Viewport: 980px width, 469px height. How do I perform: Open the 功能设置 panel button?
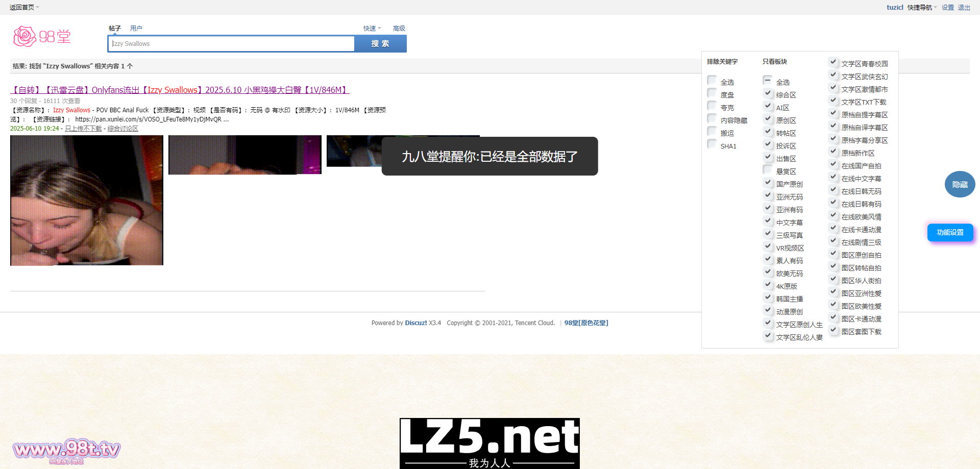950,232
